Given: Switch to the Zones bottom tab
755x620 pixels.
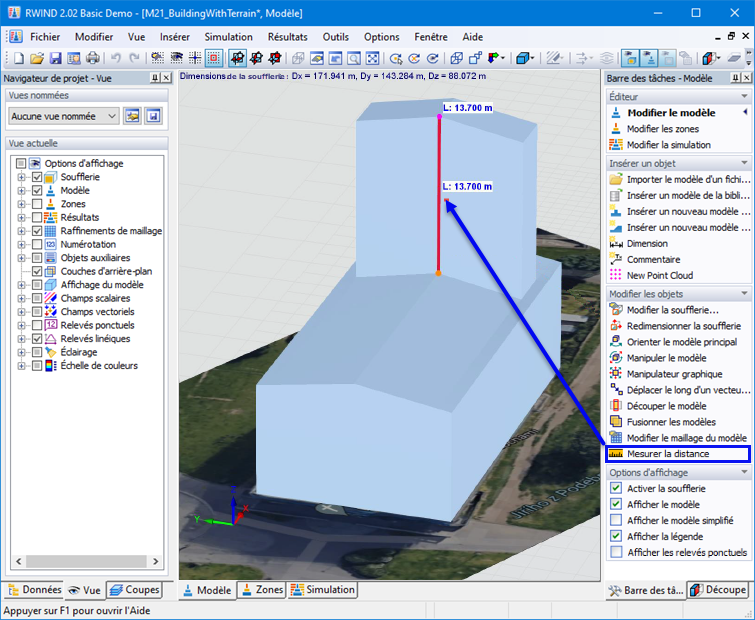Looking at the screenshot, I should click(x=262, y=590).
